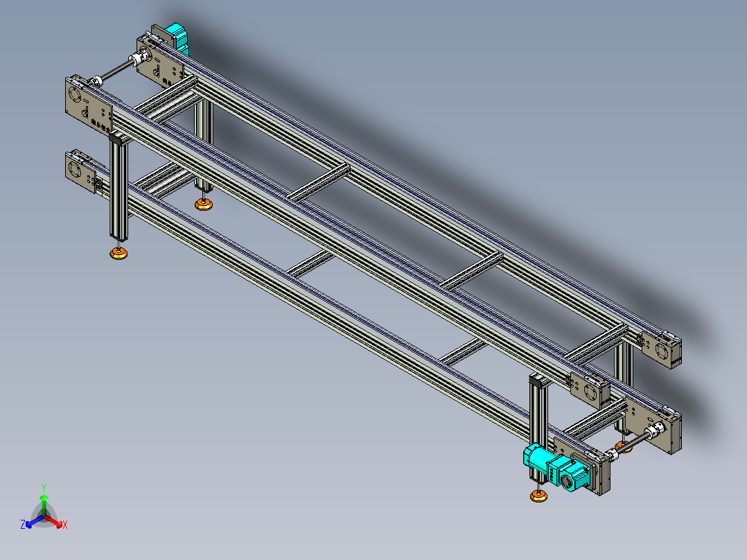Select the lower-tier end plate at the left end
Image resolution: width=747 pixels, height=560 pixels.
pyautogui.click(x=81, y=171)
